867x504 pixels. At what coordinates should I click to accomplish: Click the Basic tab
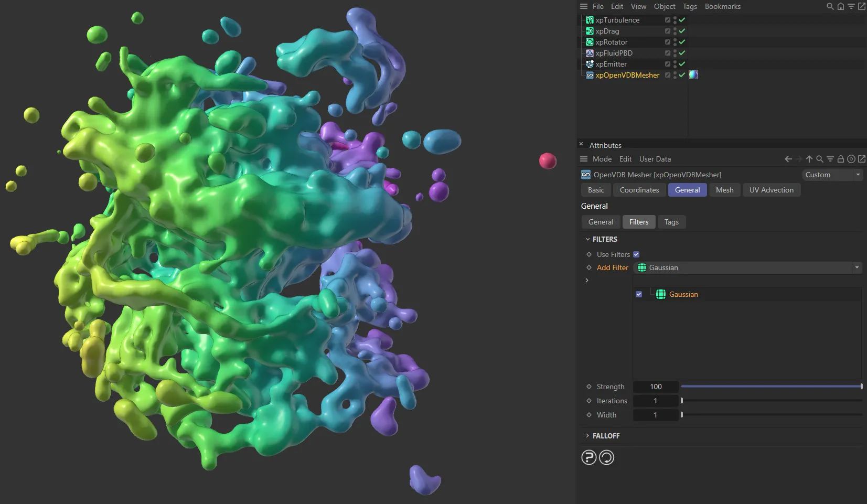click(595, 190)
